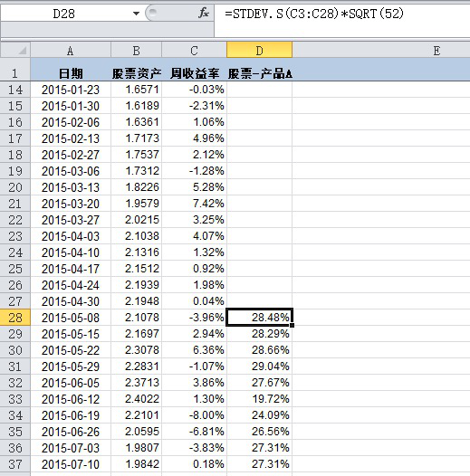Select row 14 header
Screen dimensions: 470x476
(x=15, y=90)
